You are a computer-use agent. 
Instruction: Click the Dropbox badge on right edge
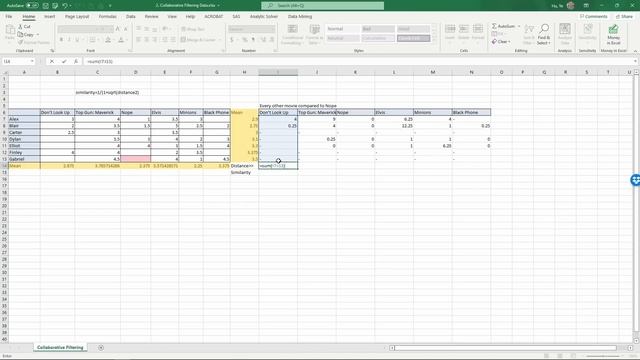click(x=636, y=180)
